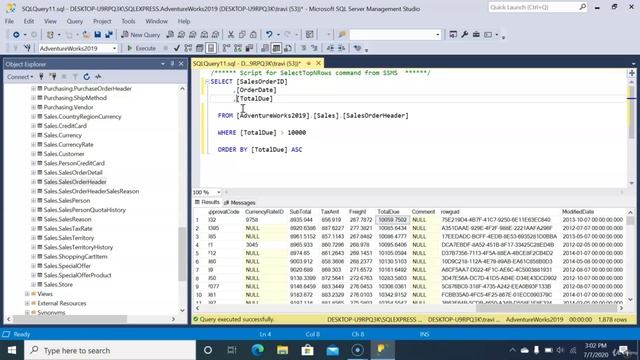Click the Quick Launch search field
640x360 pixels.
coord(537,7)
